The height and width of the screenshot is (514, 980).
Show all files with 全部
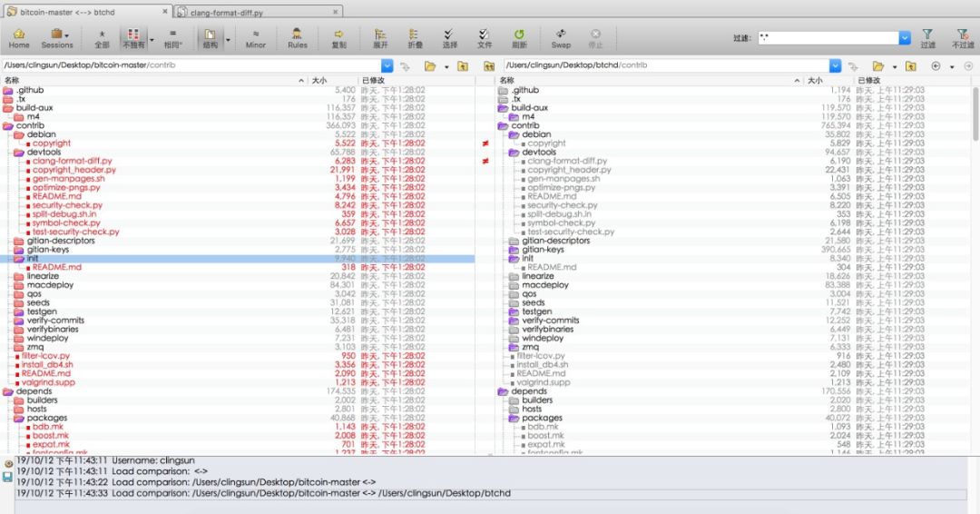click(102, 38)
